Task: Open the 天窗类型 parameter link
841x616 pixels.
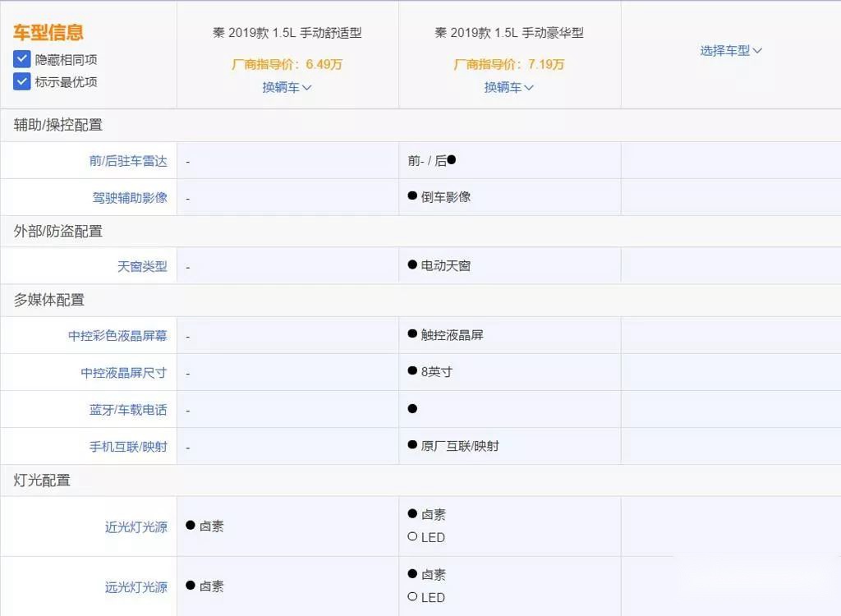Action: pyautogui.click(x=142, y=267)
